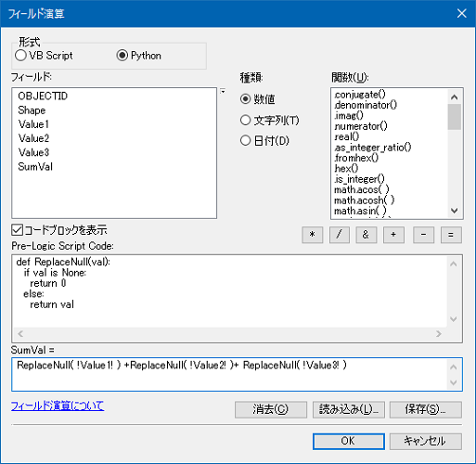Click the multiply (*) operator button

pyautogui.click(x=313, y=235)
